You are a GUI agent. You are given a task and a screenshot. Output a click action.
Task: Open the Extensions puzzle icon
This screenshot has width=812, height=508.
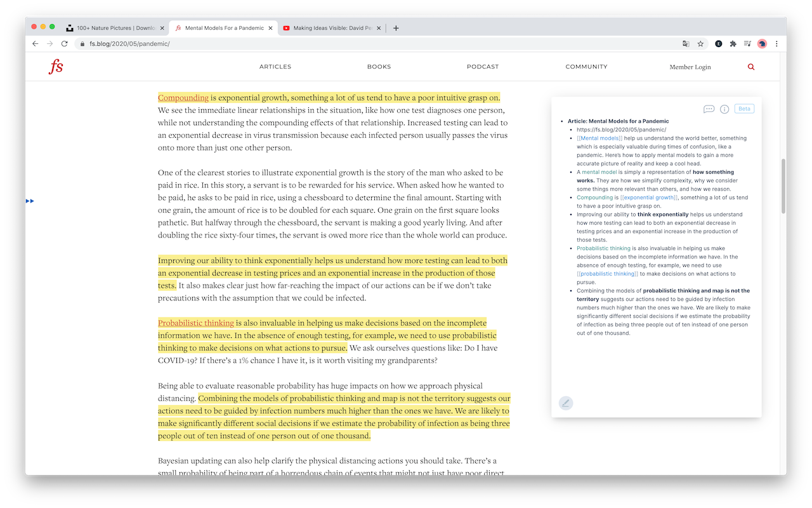coord(733,44)
